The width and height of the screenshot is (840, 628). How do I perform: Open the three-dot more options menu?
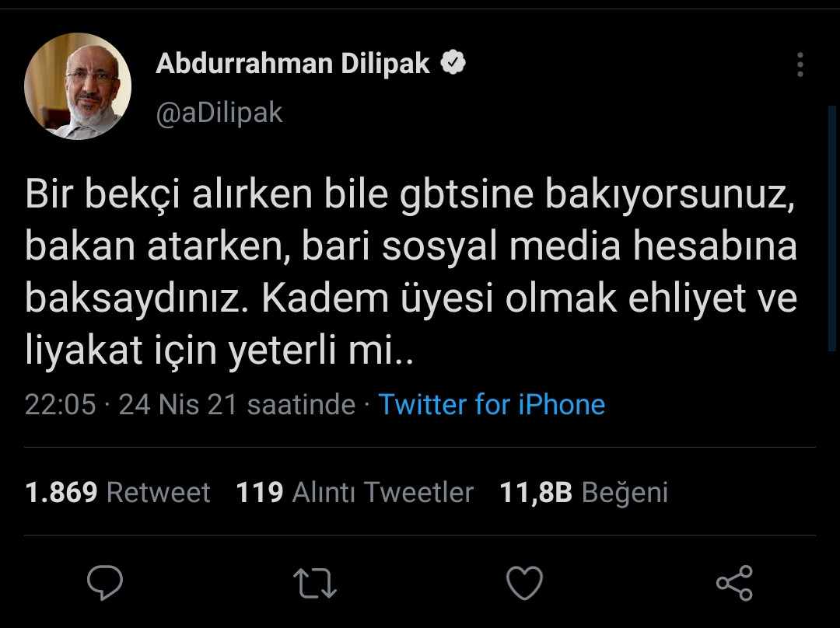[800, 66]
